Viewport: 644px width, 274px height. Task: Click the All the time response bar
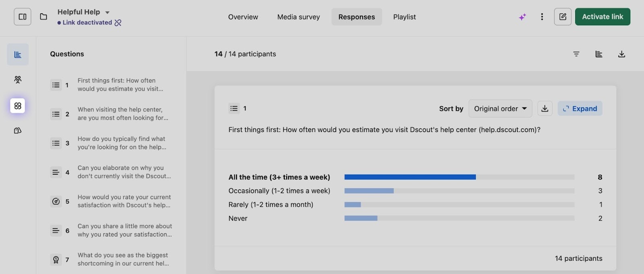point(410,177)
